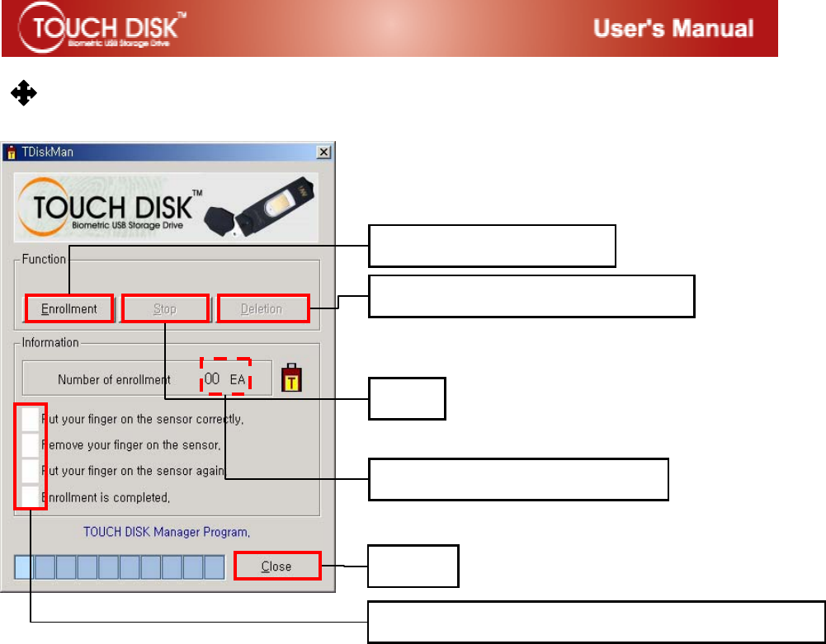This screenshot has height=644, width=826.
Task: Toggle box beside 'Put your finger on the sensor correctly'
Action: (x=31, y=419)
